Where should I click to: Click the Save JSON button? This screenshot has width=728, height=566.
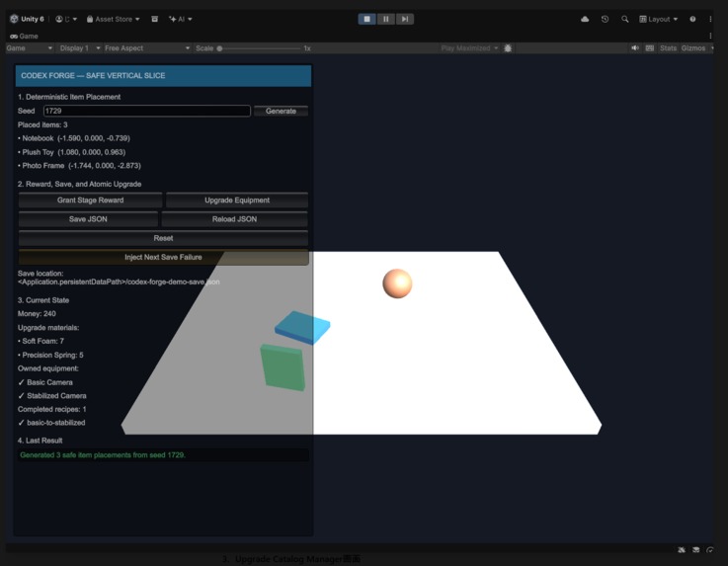click(x=88, y=219)
